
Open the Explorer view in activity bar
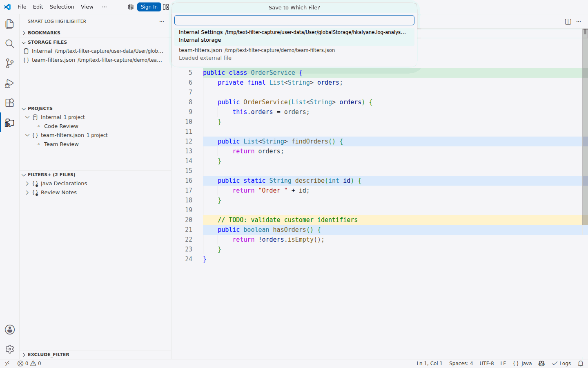(x=10, y=24)
